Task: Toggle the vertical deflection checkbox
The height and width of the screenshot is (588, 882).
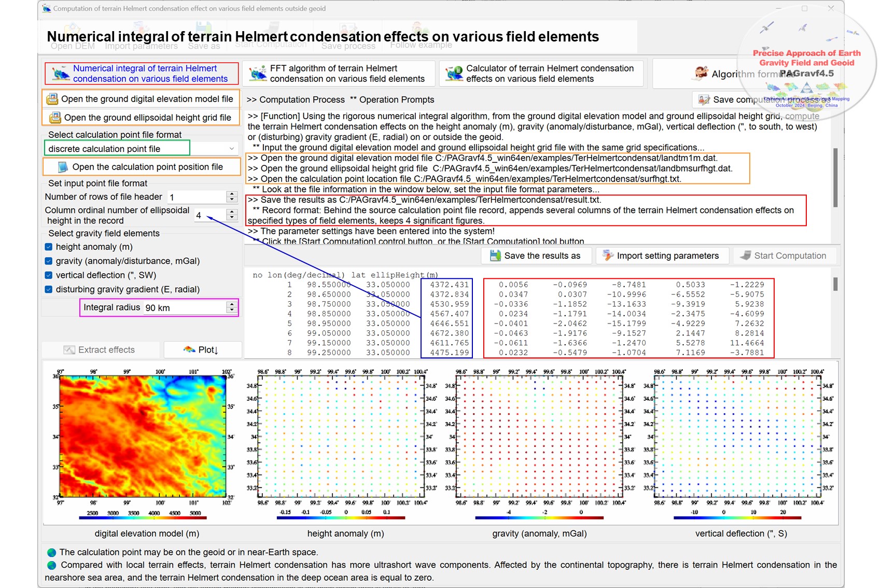Action: coord(49,275)
